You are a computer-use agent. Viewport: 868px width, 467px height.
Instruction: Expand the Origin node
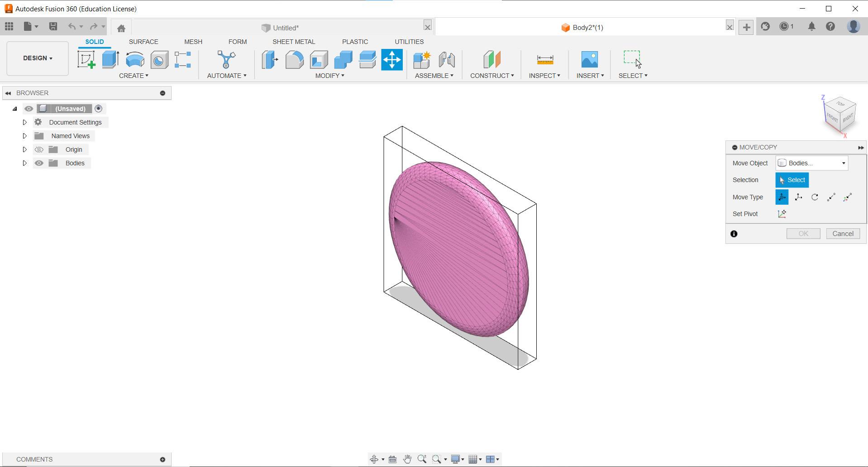(x=25, y=149)
